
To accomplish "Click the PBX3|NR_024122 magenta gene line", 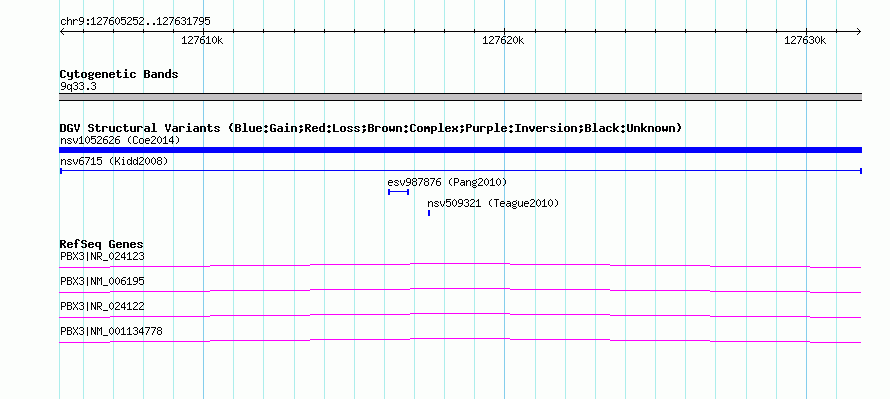I will [x=460, y=315].
